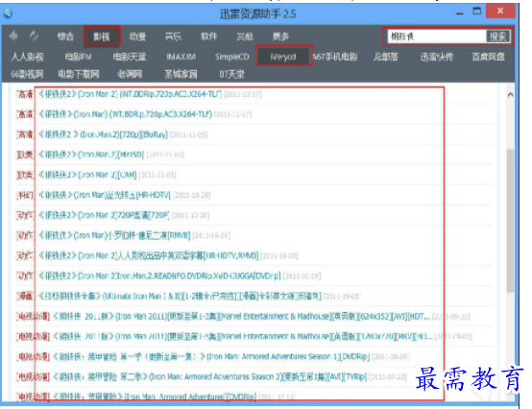Viewport: 532px width, 409px height.
Task: Open the 其他 tab
Action: [x=245, y=36]
